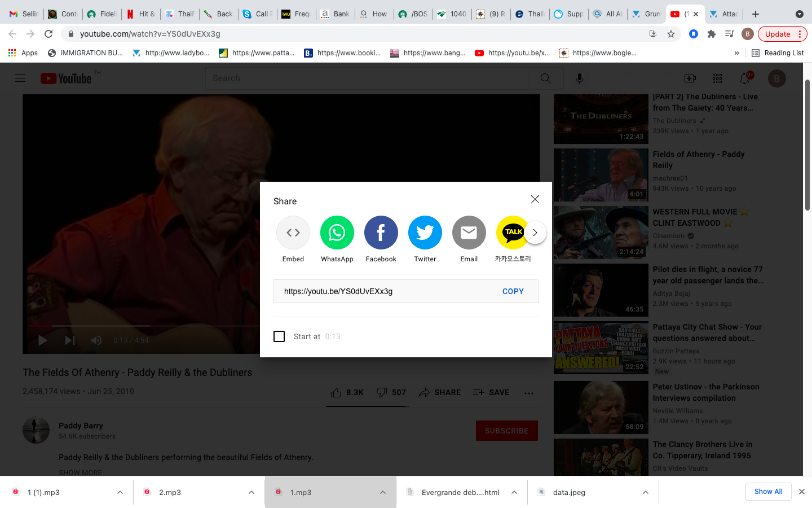Like the video (8.3K)
Screen dimensions: 812x508
347,392
